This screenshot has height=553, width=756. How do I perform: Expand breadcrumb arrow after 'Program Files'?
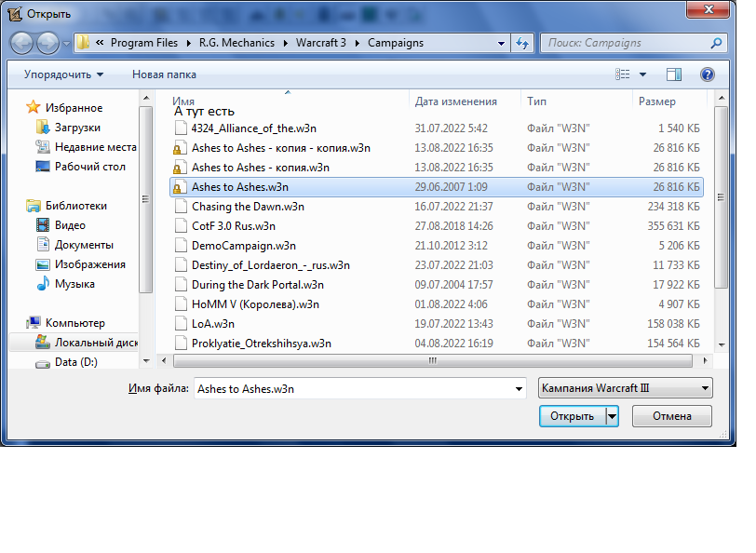[x=188, y=44]
